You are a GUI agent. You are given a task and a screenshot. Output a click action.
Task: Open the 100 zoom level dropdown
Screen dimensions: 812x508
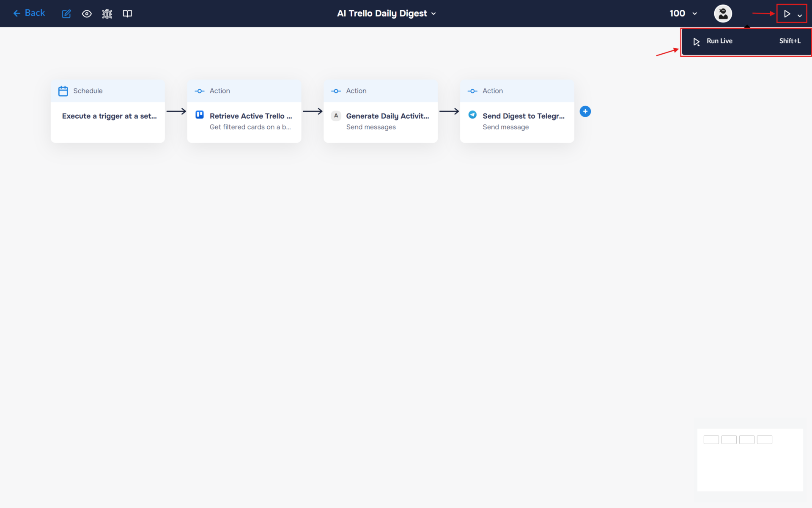pos(683,14)
